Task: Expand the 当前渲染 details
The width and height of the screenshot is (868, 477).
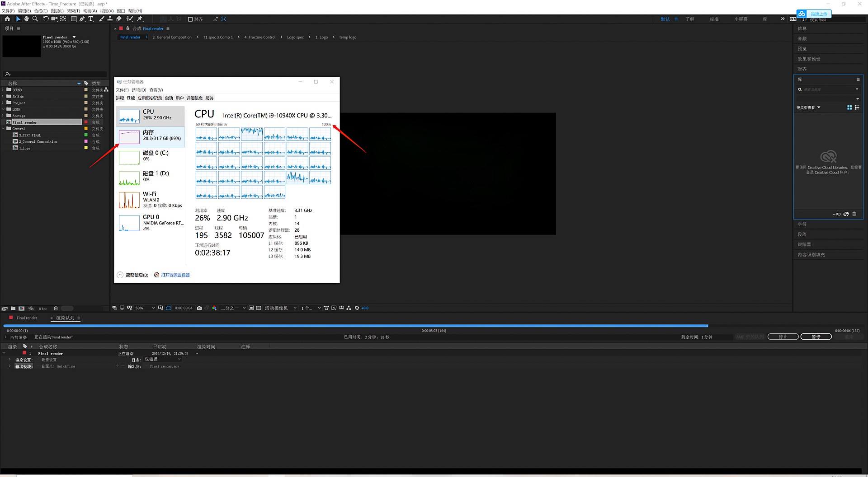Action: 6,337
